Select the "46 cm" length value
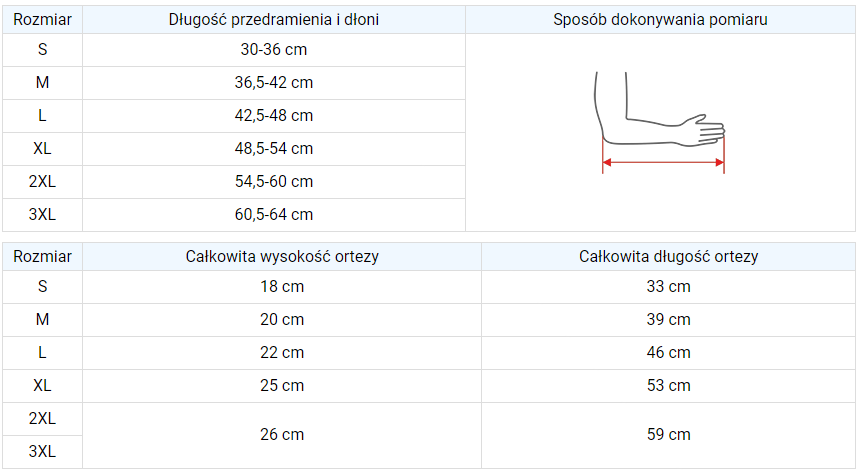The image size is (859, 472). 668,353
